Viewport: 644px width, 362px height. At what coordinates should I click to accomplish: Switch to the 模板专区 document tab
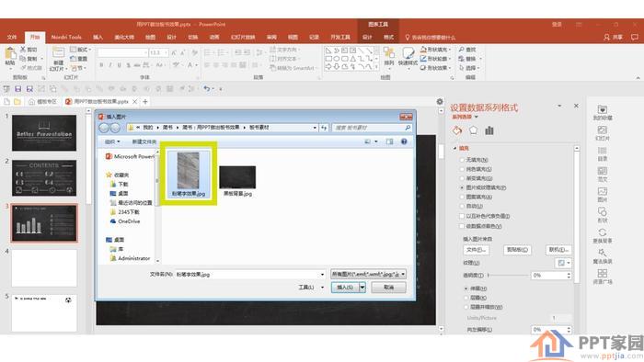click(42, 102)
